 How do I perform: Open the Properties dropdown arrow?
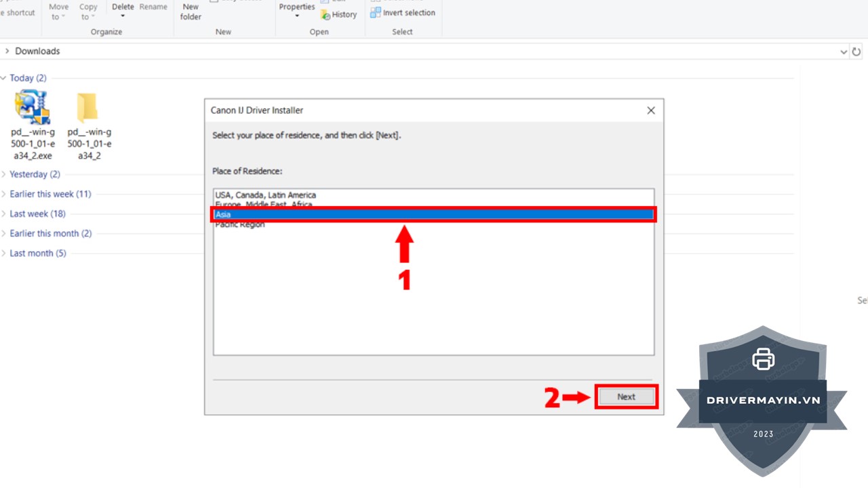(297, 16)
